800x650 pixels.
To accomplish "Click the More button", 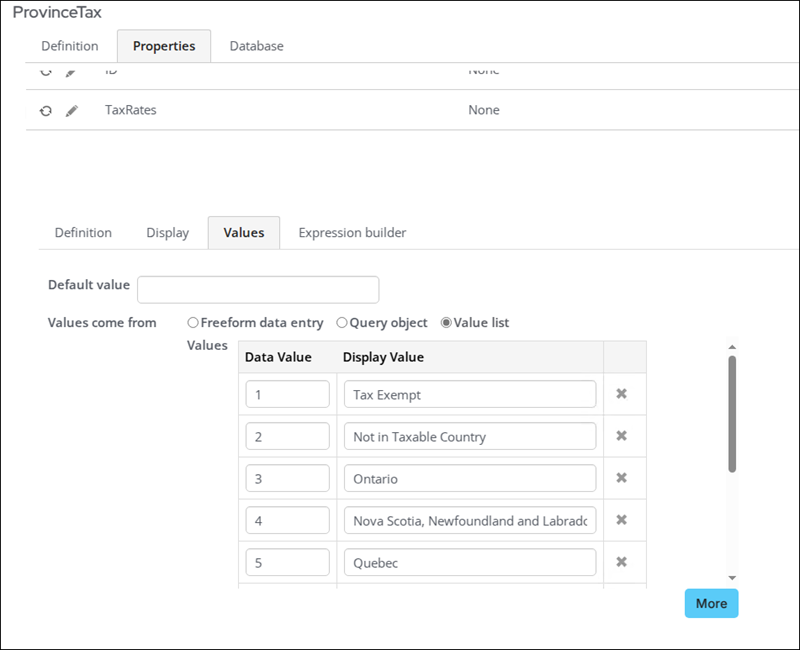I will tap(711, 603).
